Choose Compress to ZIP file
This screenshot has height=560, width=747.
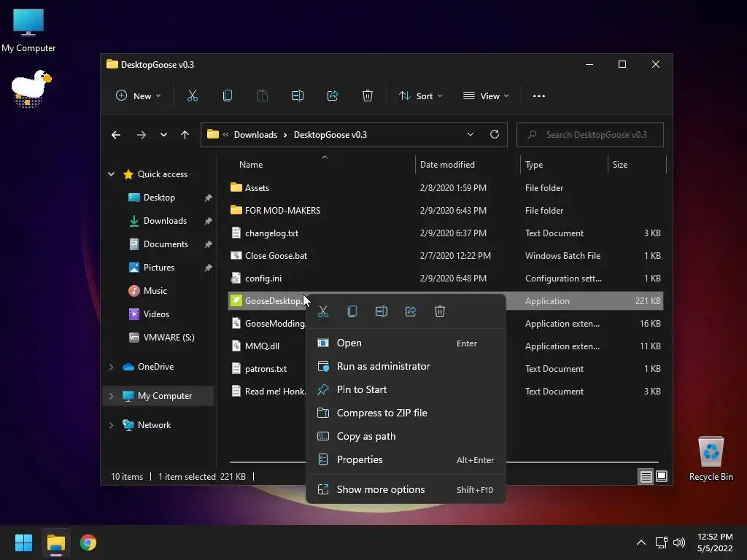[x=406, y=413]
